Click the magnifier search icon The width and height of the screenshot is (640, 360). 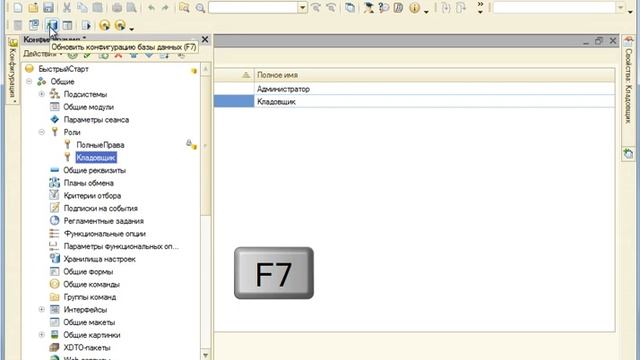click(x=200, y=7)
